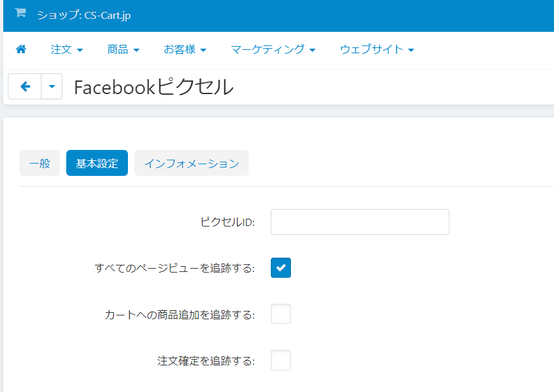This screenshot has width=554, height=392.
Task: Click the Facebookピクセル page title
Action: 153,87
